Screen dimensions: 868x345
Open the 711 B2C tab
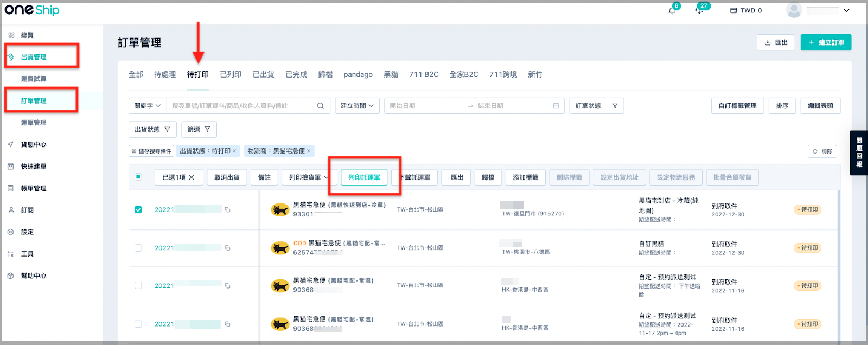click(424, 74)
